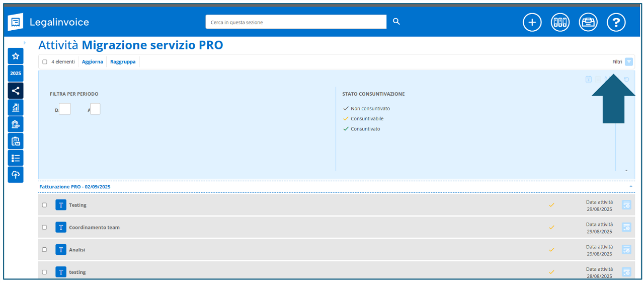This screenshot has height=283, width=644.
Task: Open the archive binders icon
Action: click(560, 22)
